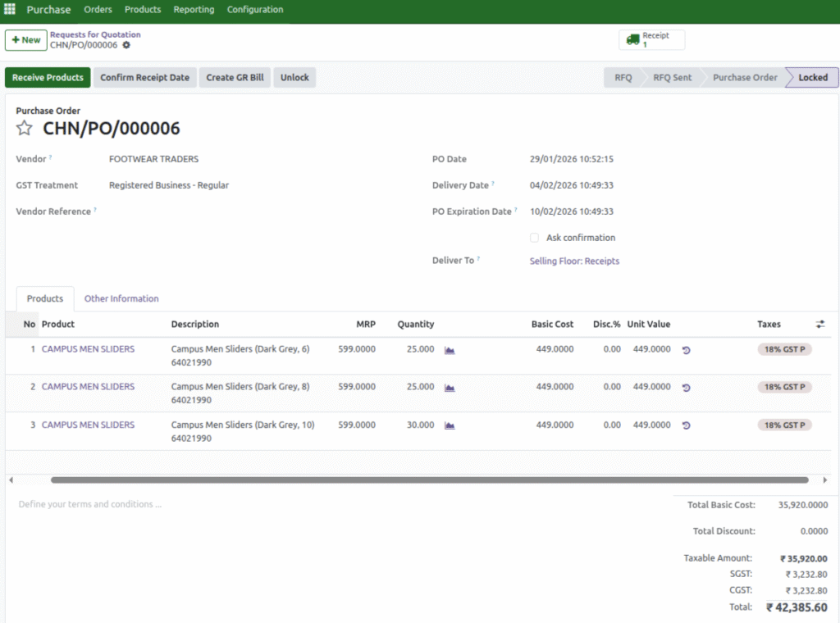Viewport: 840px width, 623px height.
Task: Switch to the Other Information tab
Action: (x=121, y=298)
